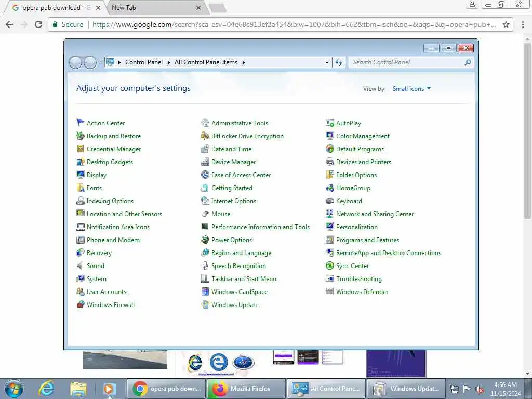Switch to Mozilla Firefox taskbar button
532x399 pixels.
point(246,389)
